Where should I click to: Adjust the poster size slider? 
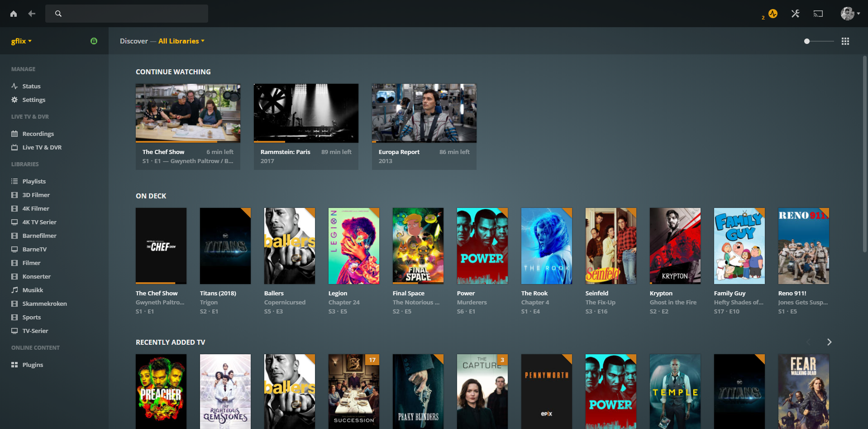807,41
